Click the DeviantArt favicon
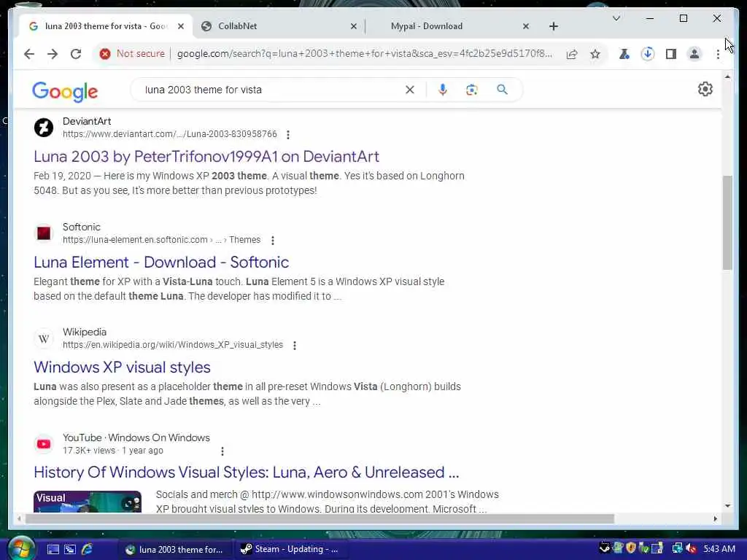The image size is (747, 560). coord(43,128)
